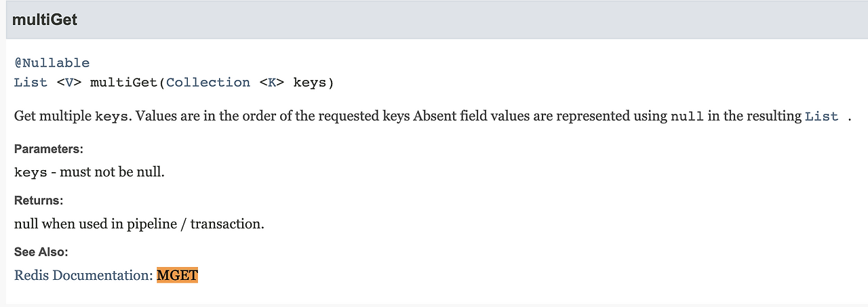Click the <V> generic type in signature
Viewport: 868px width, 307px height.
click(x=69, y=83)
